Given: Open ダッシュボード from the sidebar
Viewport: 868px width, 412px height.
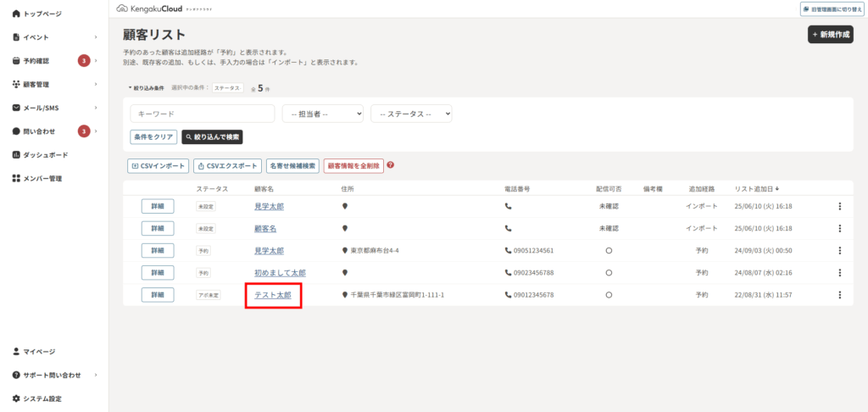Looking at the screenshot, I should pos(45,155).
